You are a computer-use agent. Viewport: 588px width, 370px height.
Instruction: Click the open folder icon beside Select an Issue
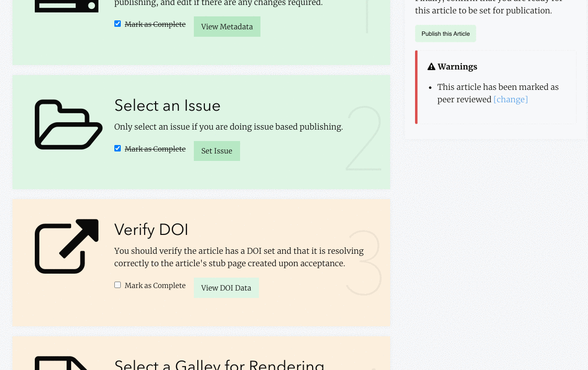68,125
